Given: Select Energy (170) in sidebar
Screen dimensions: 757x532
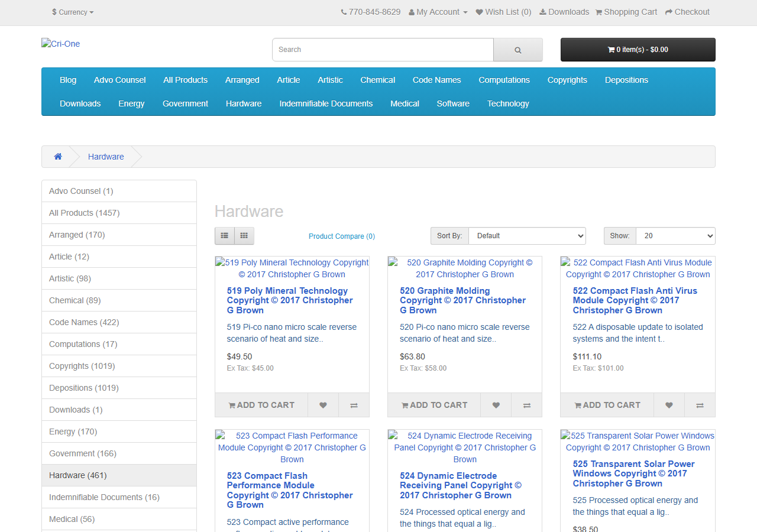Looking at the screenshot, I should (119, 432).
